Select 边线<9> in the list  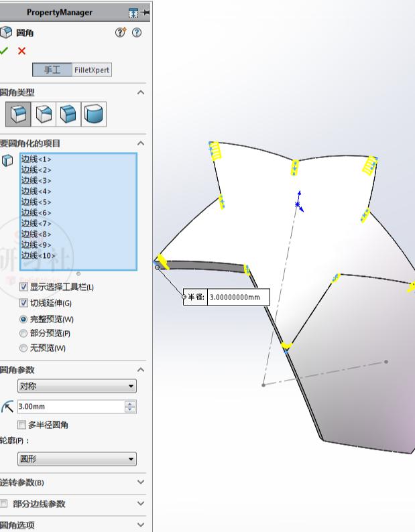click(36, 245)
